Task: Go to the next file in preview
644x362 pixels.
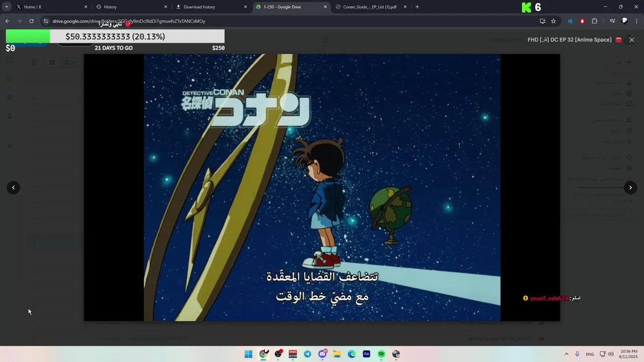Action: [630, 188]
